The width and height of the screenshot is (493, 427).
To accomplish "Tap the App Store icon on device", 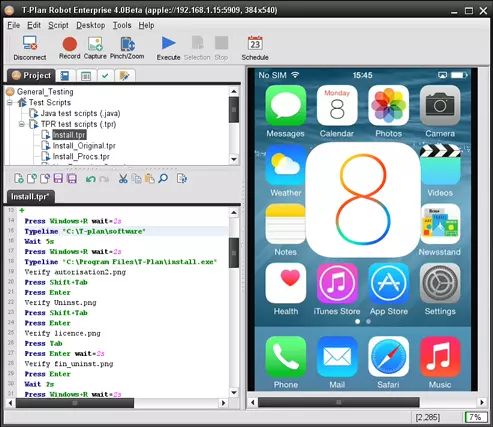I will click(388, 283).
